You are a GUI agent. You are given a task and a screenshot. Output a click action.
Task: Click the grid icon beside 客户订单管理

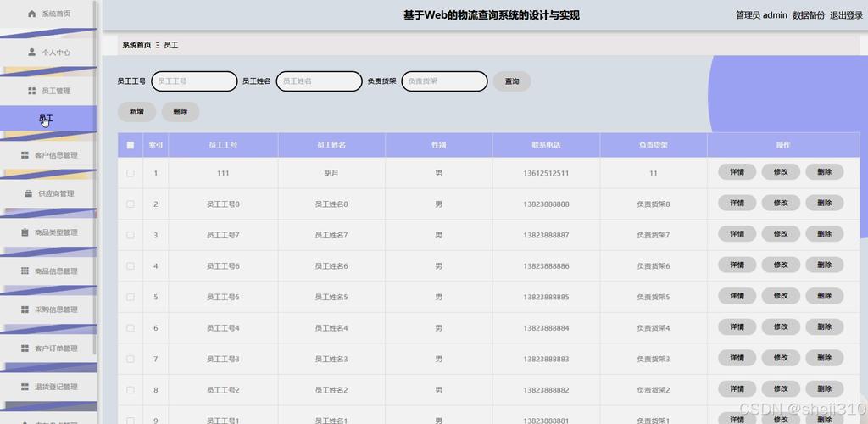pos(25,349)
